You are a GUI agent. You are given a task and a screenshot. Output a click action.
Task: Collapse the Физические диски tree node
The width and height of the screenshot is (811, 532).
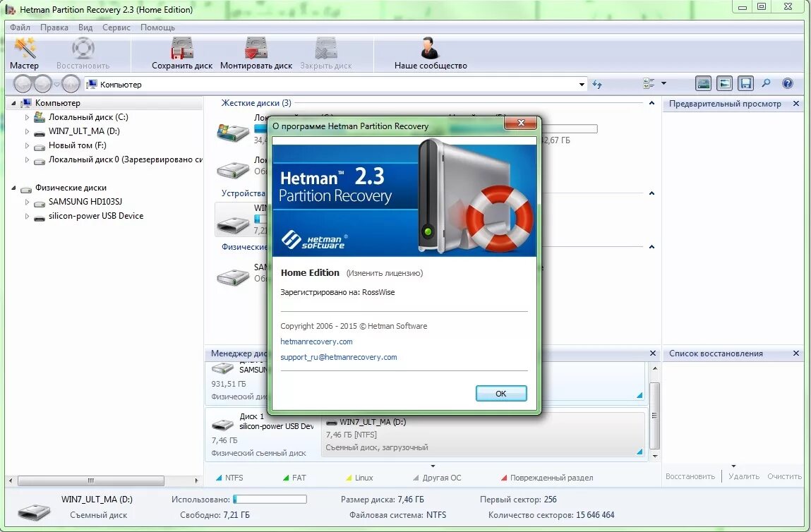pyautogui.click(x=13, y=188)
